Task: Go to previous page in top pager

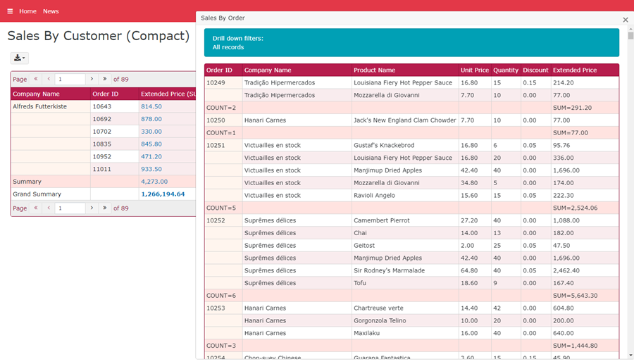Action: pyautogui.click(x=49, y=80)
